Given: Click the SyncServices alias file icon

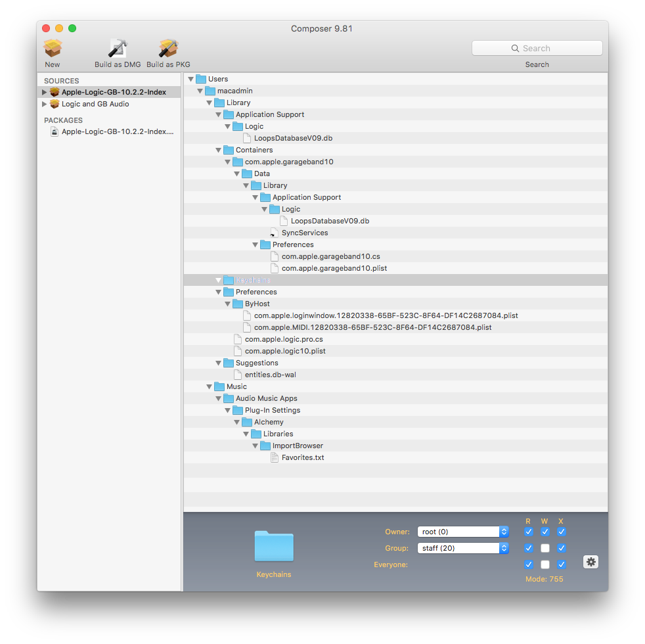Looking at the screenshot, I should click(x=275, y=233).
